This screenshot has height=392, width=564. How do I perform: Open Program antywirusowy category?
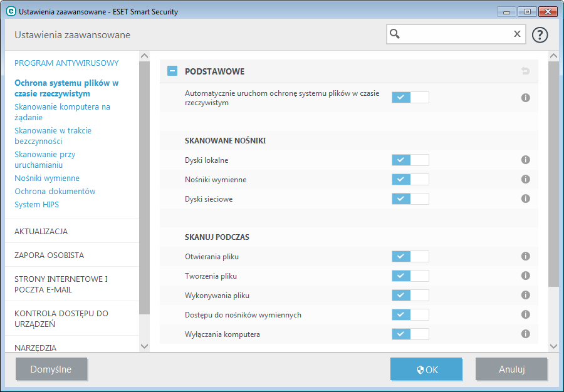click(x=66, y=63)
